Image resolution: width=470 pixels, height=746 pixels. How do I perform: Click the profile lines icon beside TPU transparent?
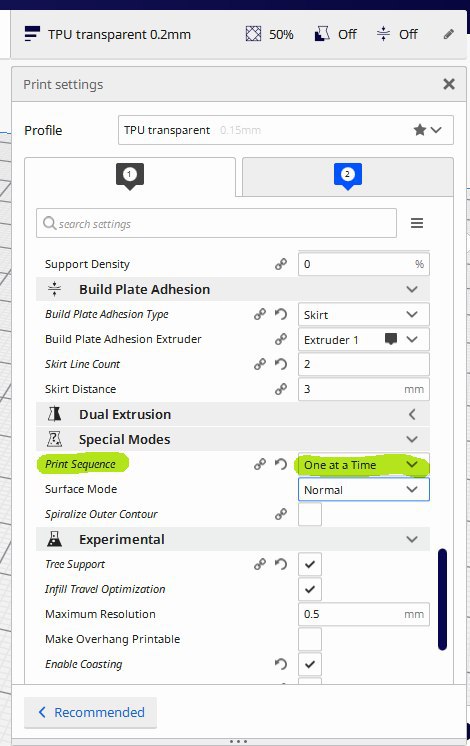click(x=32, y=34)
